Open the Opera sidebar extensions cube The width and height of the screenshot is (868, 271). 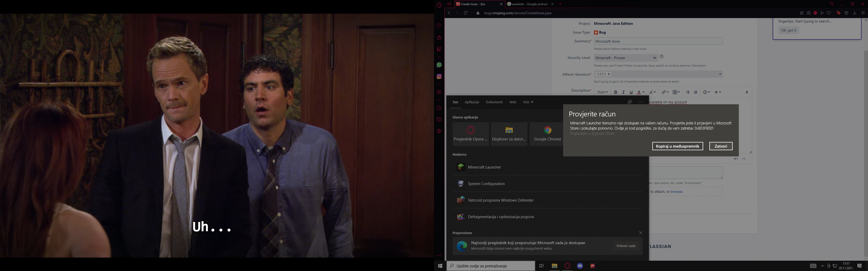tap(439, 119)
